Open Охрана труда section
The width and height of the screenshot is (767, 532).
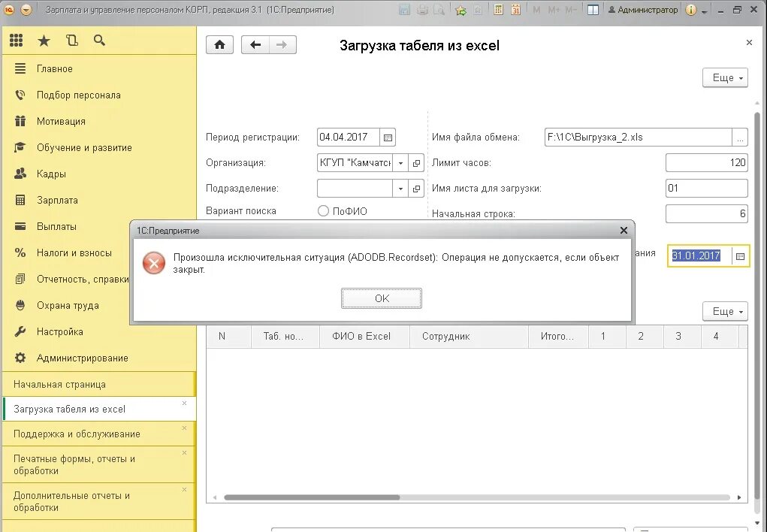coord(68,305)
